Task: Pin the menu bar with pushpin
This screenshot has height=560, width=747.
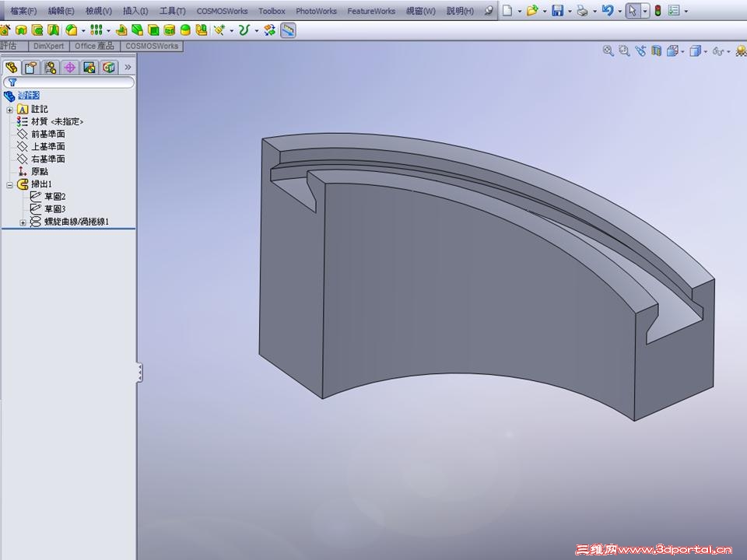Action: click(x=489, y=10)
